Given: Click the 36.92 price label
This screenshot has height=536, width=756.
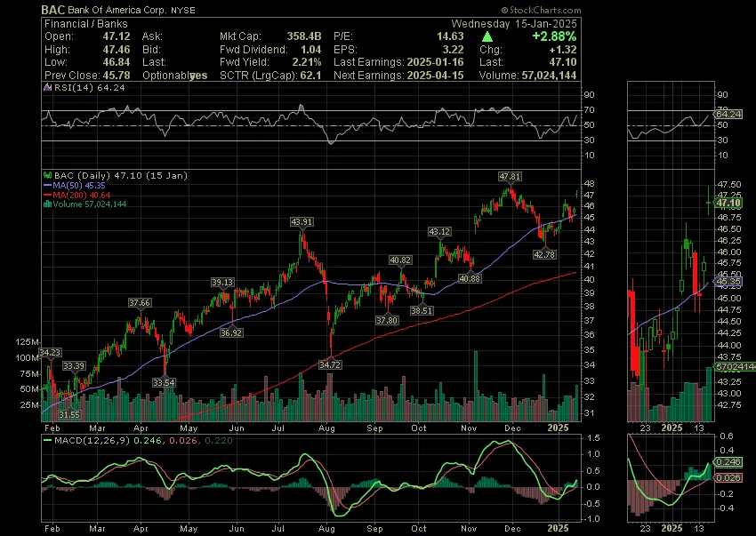Looking at the screenshot, I should click(231, 332).
